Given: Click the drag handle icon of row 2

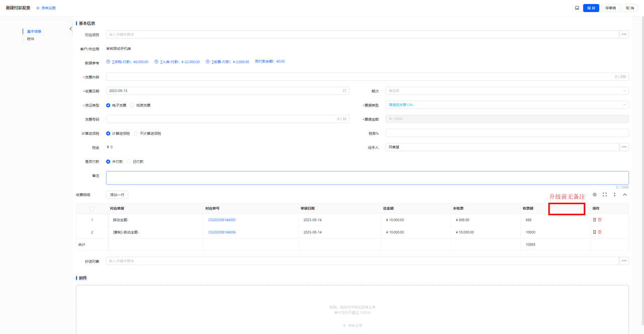Looking at the screenshot, I should (595, 232).
